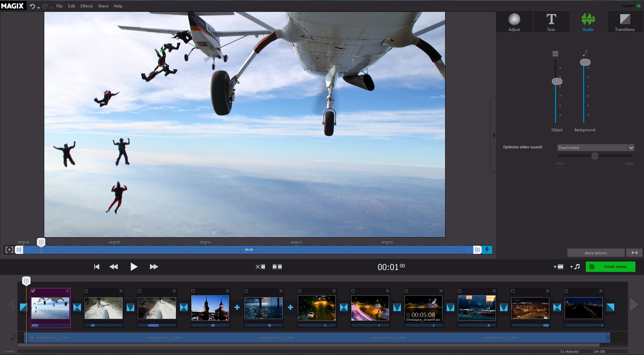Click the Background volume slider handle
The height and width of the screenshot is (355, 644).
pyautogui.click(x=585, y=62)
